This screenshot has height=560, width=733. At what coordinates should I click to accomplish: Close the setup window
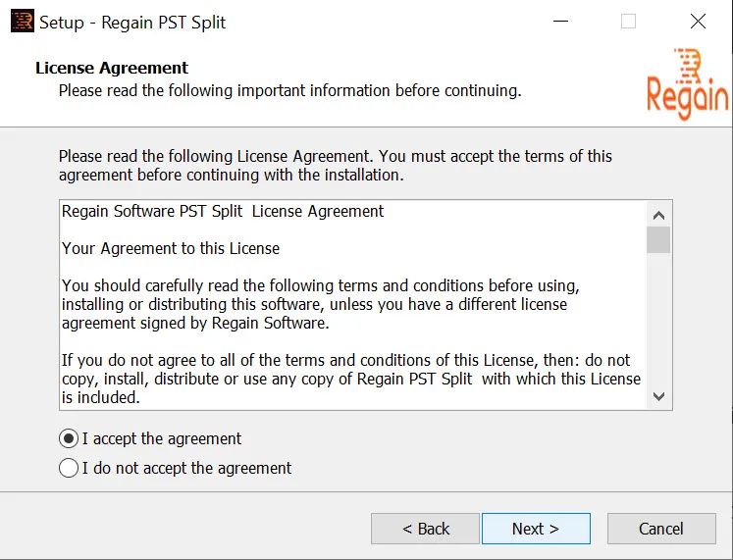click(698, 21)
